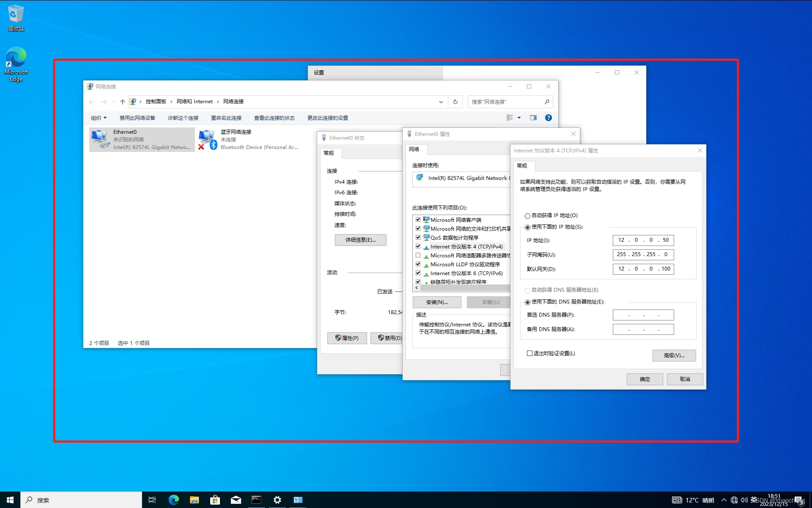Click the preferred DNS server field
The width and height of the screenshot is (812, 508).
[643, 315]
